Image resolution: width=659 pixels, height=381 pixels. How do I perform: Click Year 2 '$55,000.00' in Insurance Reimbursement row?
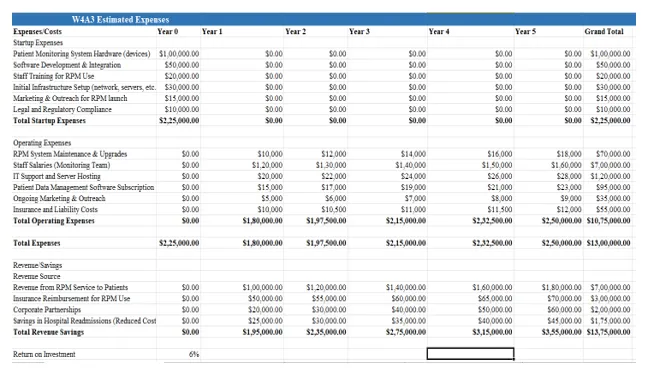click(x=329, y=299)
